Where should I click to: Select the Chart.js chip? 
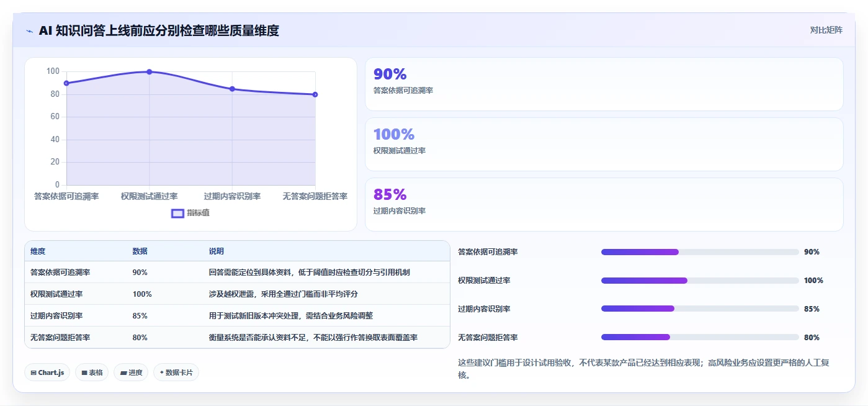coord(48,372)
